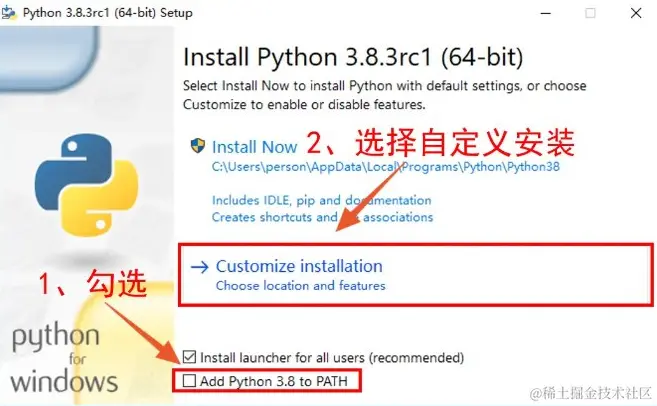Select the Install Now option
This screenshot has height=406, width=657.
(x=254, y=147)
